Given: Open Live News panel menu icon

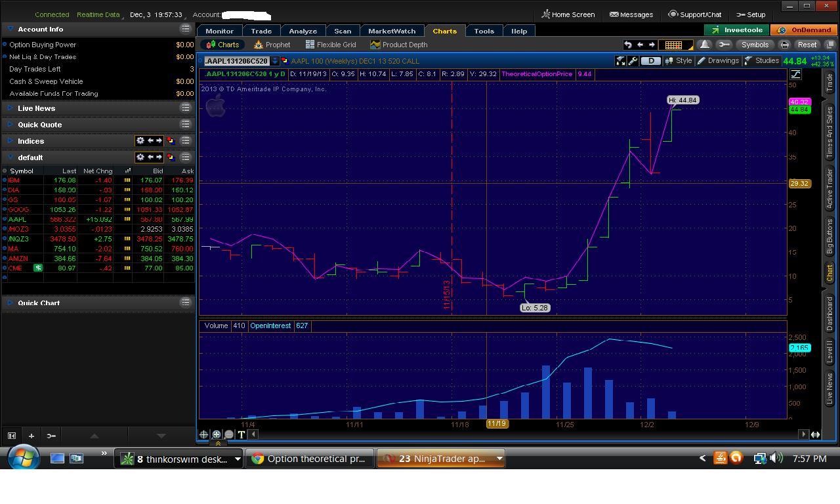Looking at the screenshot, I should [186, 108].
